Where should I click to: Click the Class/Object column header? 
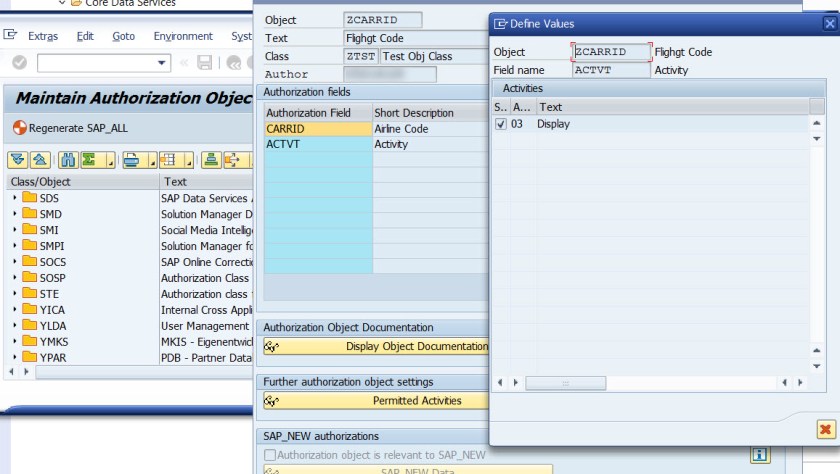point(84,182)
